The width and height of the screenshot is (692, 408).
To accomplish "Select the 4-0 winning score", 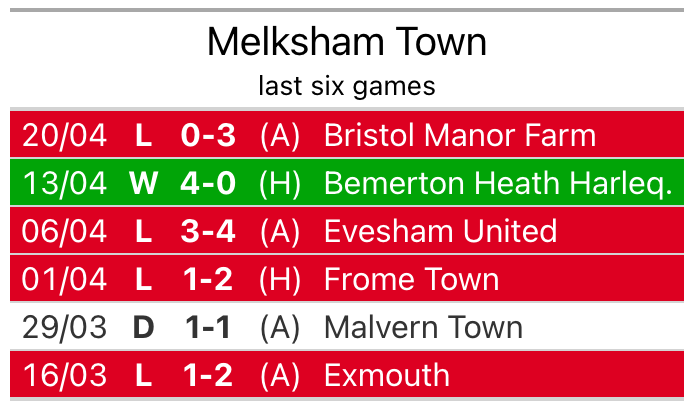I will 207,183.
